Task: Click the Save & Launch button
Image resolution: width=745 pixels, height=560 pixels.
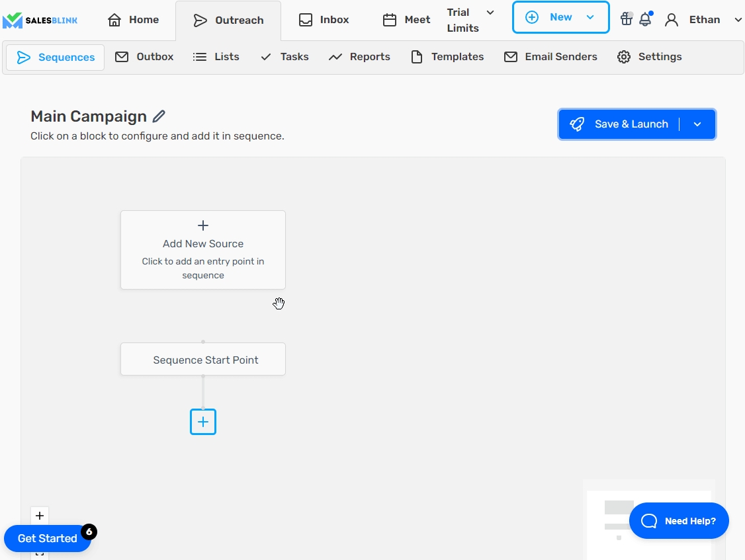Action: click(619, 124)
